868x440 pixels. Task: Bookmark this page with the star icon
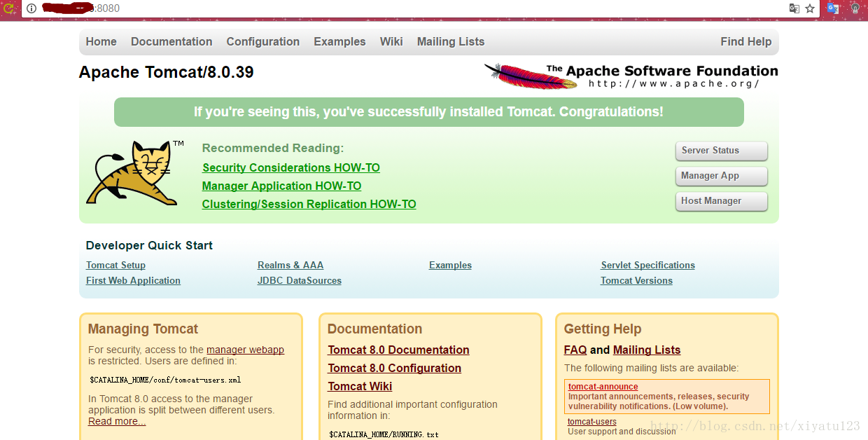coord(810,8)
